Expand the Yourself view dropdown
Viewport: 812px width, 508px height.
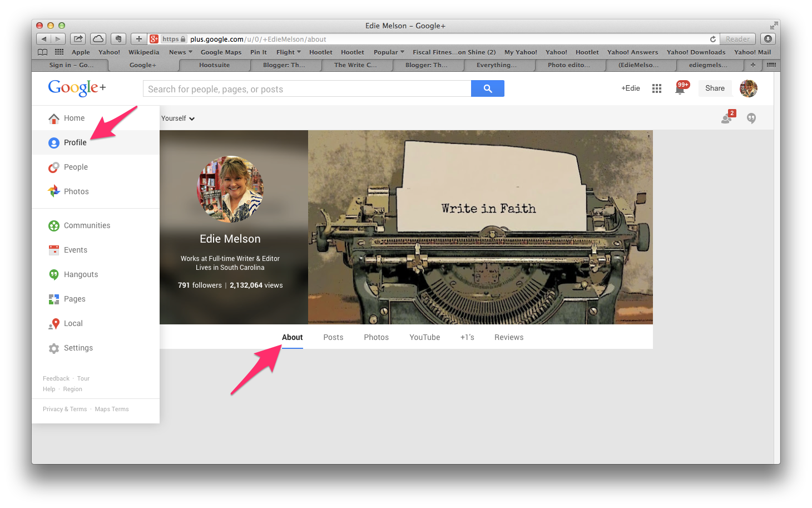[x=178, y=119]
